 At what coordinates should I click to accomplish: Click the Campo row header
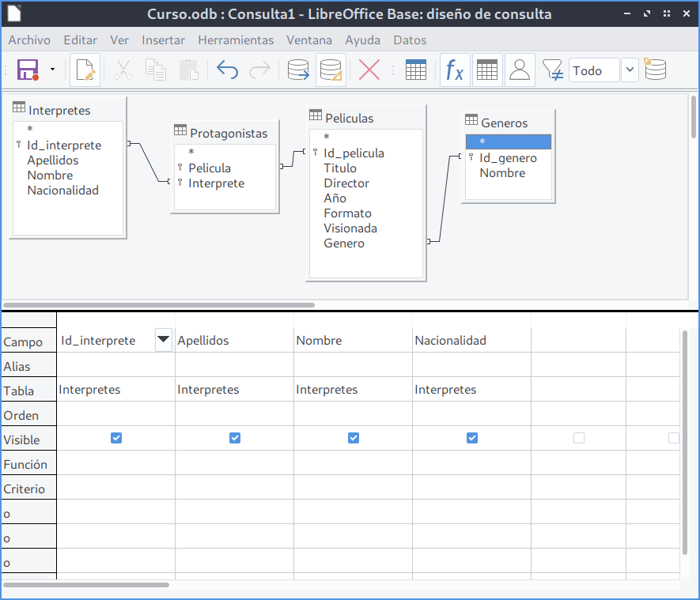28,342
